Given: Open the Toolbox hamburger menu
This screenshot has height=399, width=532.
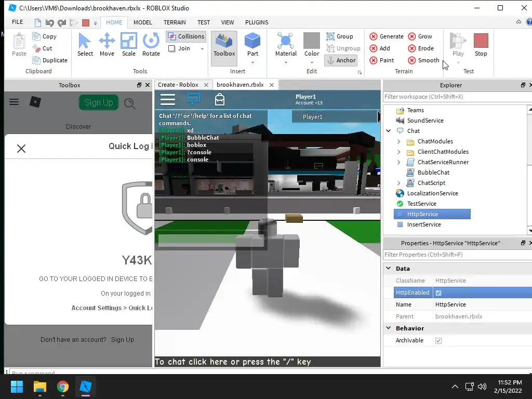Looking at the screenshot, I should [x=14, y=102].
